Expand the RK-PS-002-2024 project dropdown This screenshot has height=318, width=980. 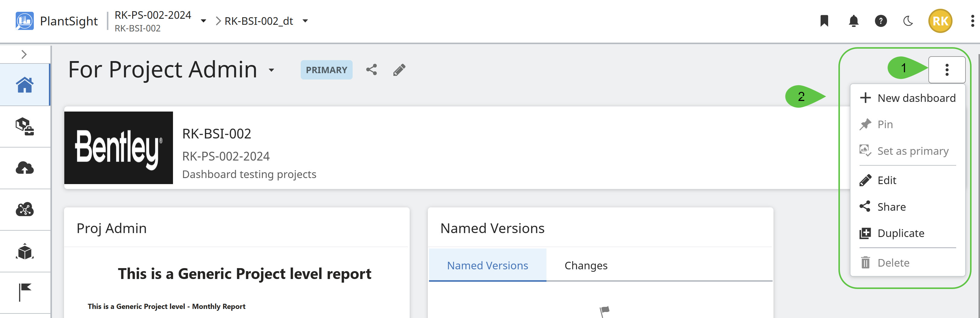[204, 21]
